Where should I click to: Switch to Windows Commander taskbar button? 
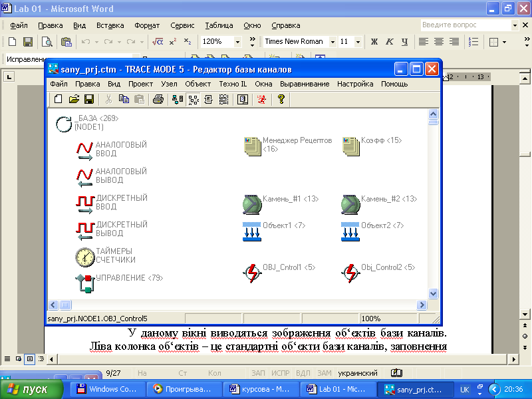pos(108,389)
